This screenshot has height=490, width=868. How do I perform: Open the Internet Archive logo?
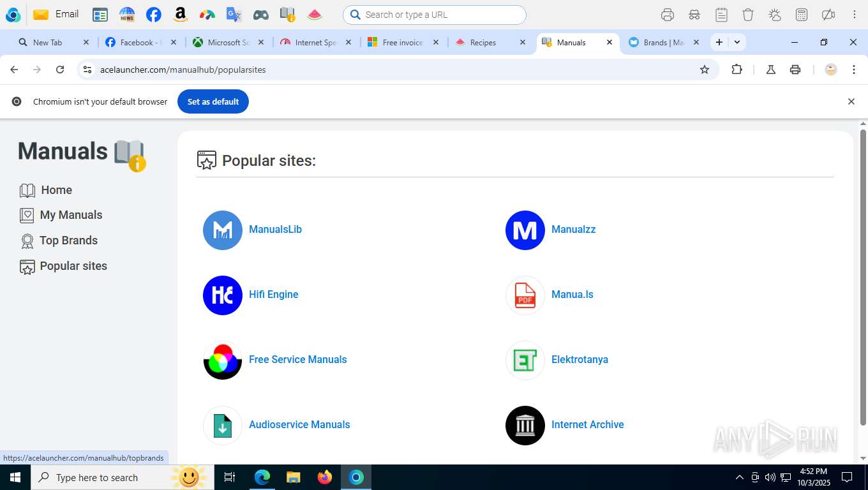click(x=525, y=426)
